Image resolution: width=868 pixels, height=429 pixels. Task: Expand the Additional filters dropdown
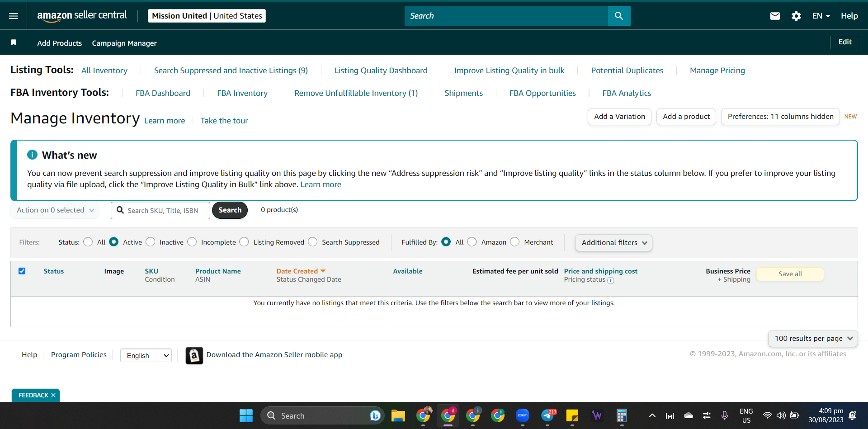613,243
